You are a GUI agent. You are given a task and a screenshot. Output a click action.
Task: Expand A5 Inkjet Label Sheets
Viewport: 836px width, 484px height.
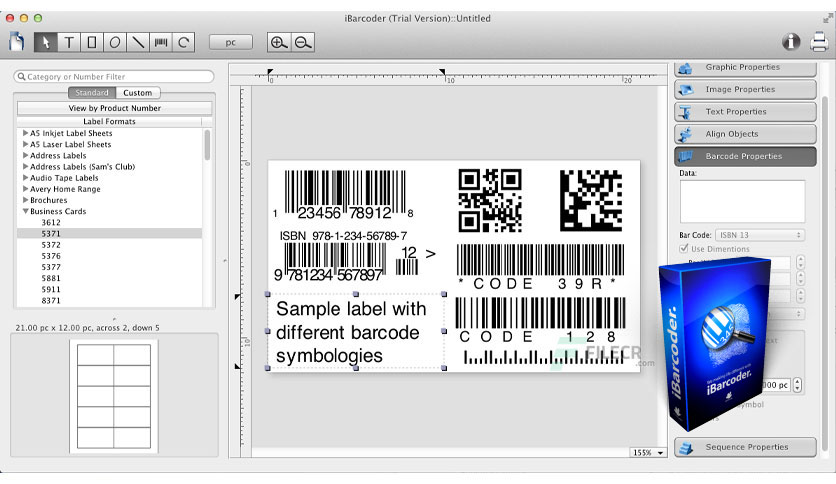click(x=25, y=133)
